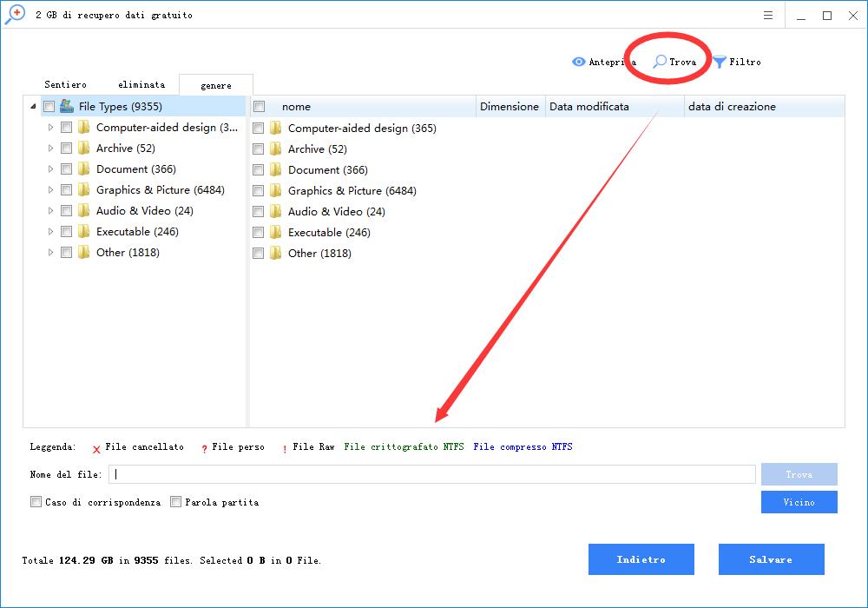Check the Document (366) box in tree

point(66,169)
